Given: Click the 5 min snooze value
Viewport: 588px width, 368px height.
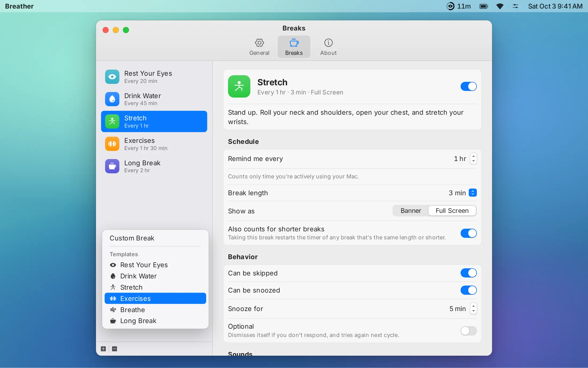Looking at the screenshot, I should [x=457, y=309].
